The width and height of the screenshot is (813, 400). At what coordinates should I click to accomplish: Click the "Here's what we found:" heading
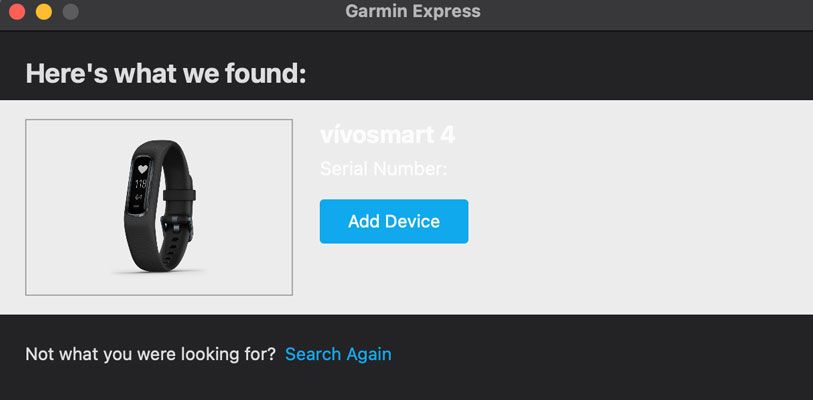pyautogui.click(x=165, y=73)
